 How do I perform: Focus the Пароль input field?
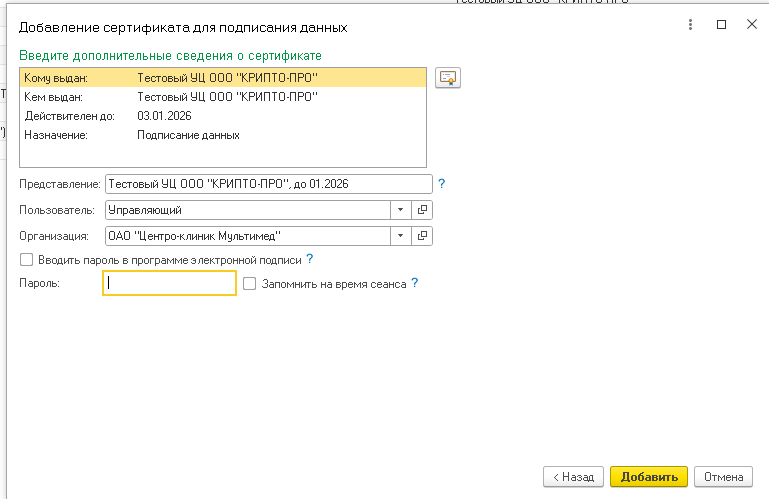169,284
